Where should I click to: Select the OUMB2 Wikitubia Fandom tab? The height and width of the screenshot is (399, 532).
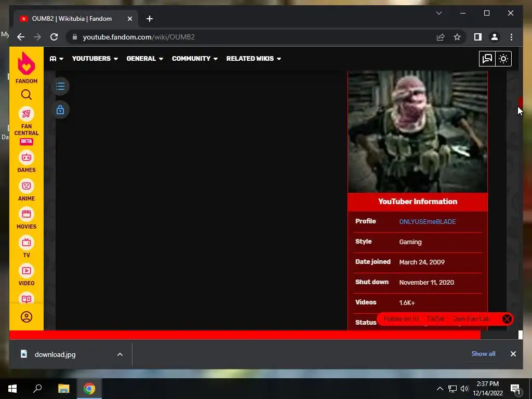click(75, 19)
